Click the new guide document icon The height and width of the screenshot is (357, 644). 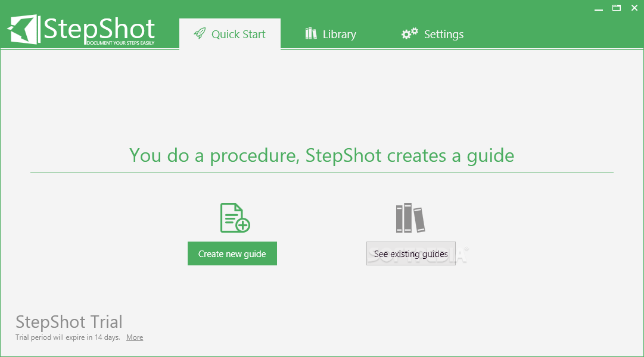[235, 218]
